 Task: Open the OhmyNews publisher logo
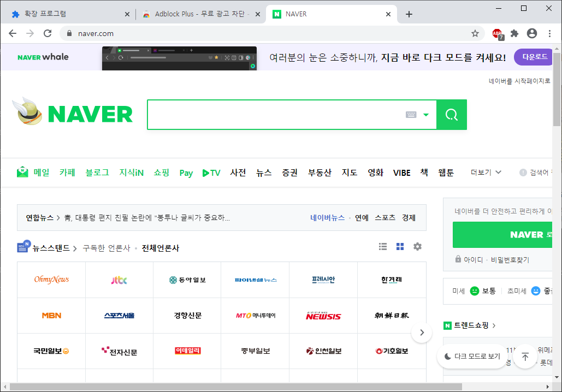[51, 280]
